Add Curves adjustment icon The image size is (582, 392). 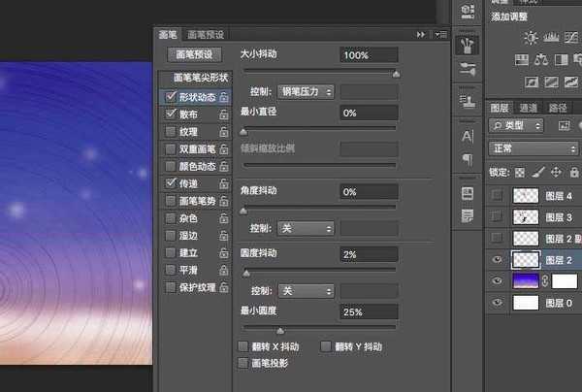click(571, 38)
